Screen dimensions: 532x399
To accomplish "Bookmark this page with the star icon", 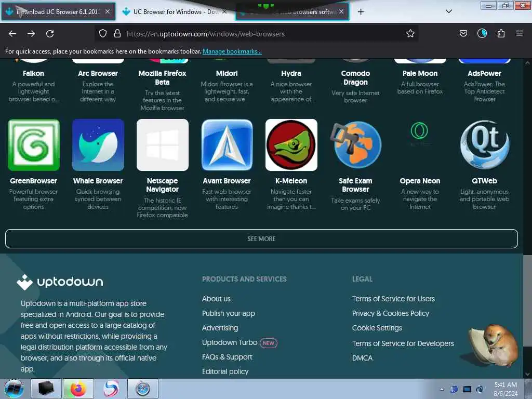I will pyautogui.click(x=410, y=34).
